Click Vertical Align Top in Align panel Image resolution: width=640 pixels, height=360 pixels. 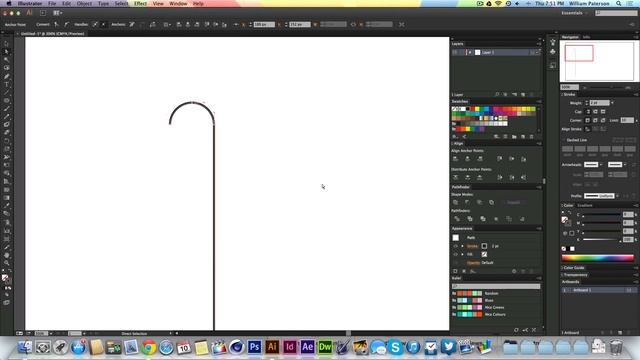click(x=500, y=159)
